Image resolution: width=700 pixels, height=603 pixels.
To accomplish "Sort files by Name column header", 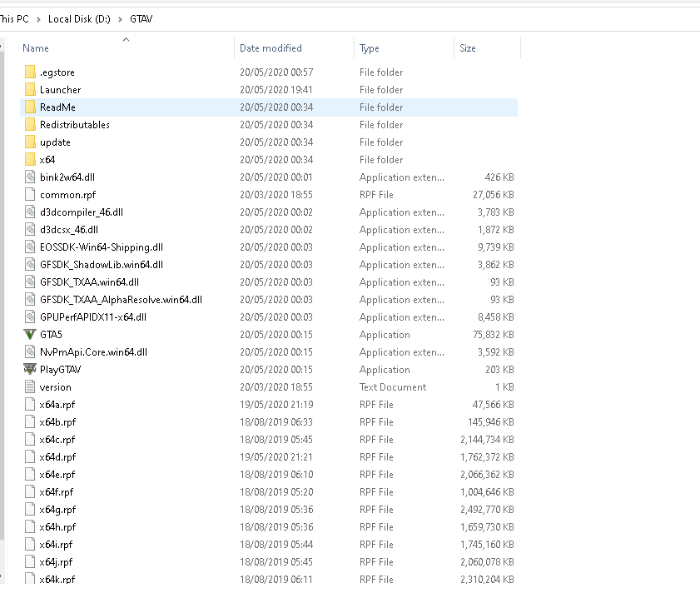I will tap(36, 48).
